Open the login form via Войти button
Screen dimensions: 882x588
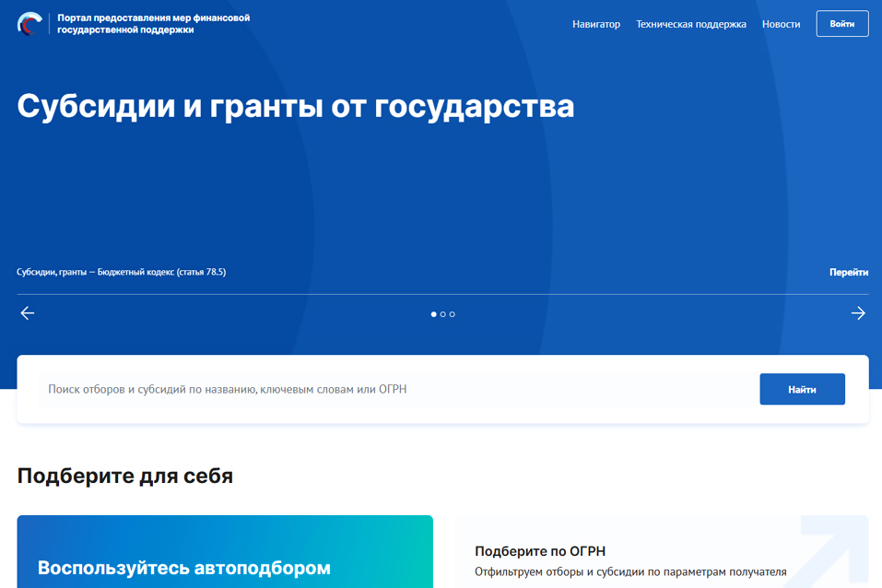[x=841, y=23]
